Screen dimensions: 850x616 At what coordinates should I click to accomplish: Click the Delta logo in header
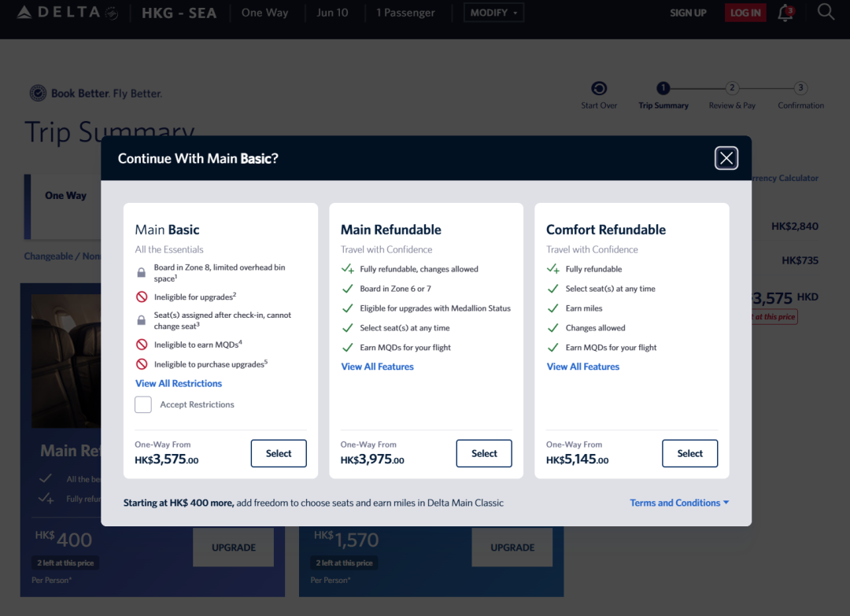coord(66,13)
